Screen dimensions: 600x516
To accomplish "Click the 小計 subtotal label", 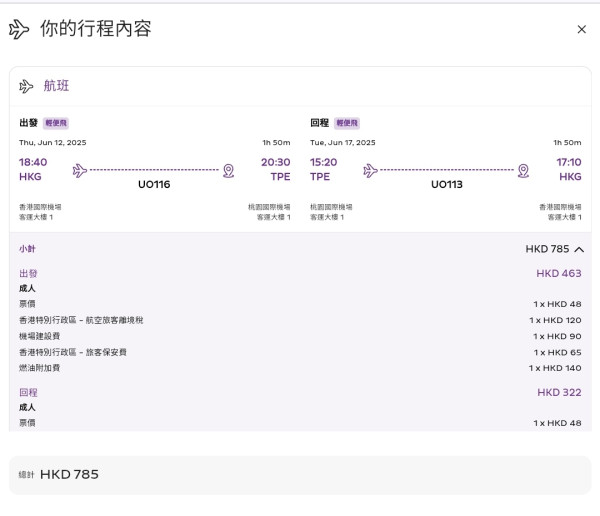I will click(x=27, y=249).
